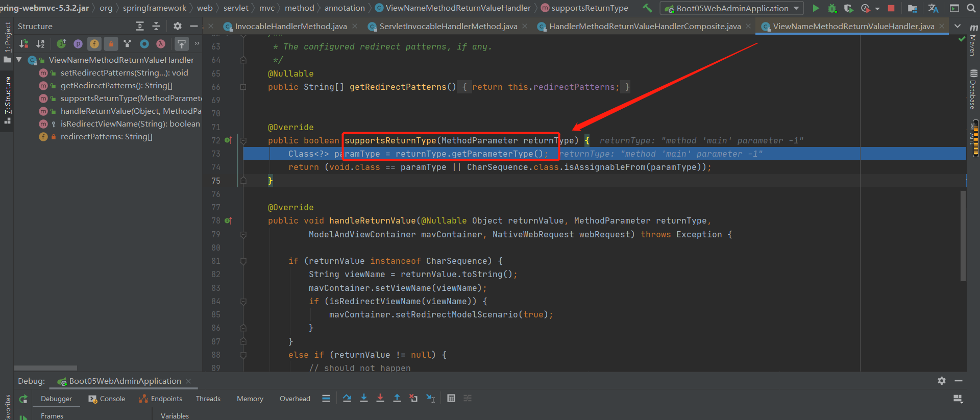Toggle Show Lambdas pink lambda icon
The image size is (980, 420).
[161, 44]
